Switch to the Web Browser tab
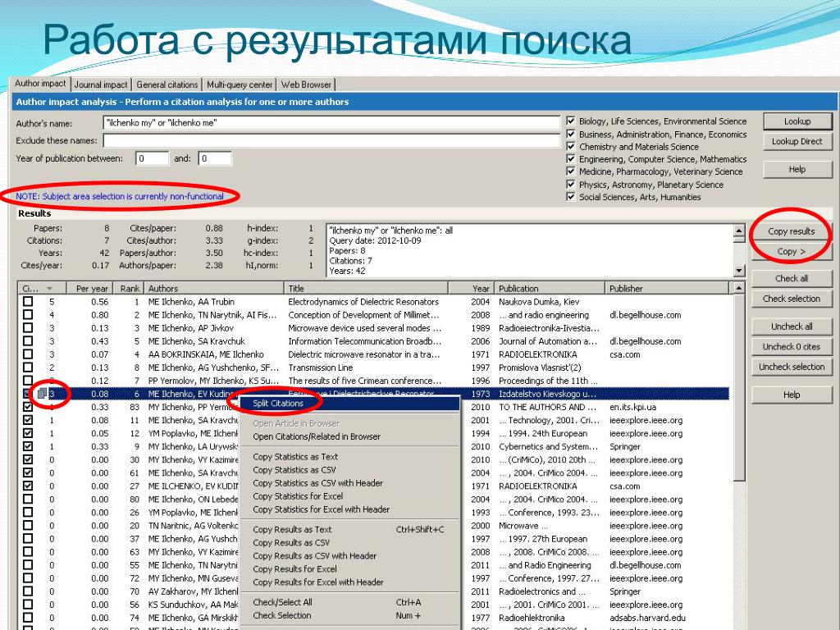The width and height of the screenshot is (840, 630). 306,84
